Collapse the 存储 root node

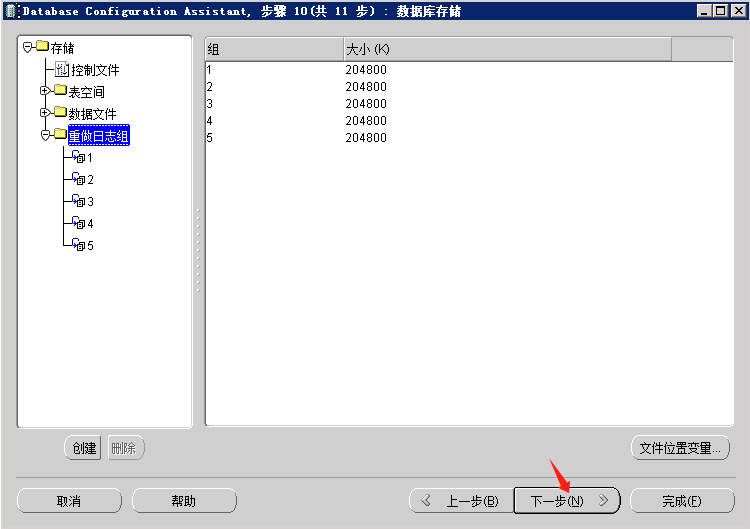click(x=27, y=47)
